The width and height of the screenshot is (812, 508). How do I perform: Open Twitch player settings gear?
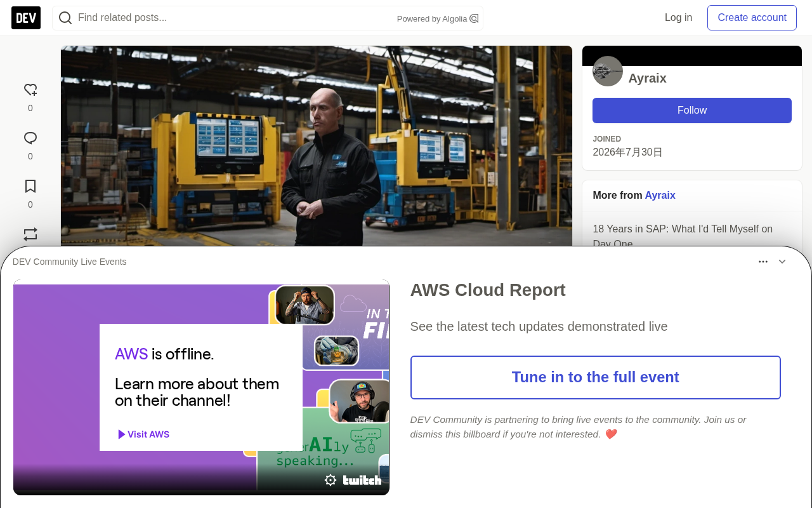click(331, 480)
